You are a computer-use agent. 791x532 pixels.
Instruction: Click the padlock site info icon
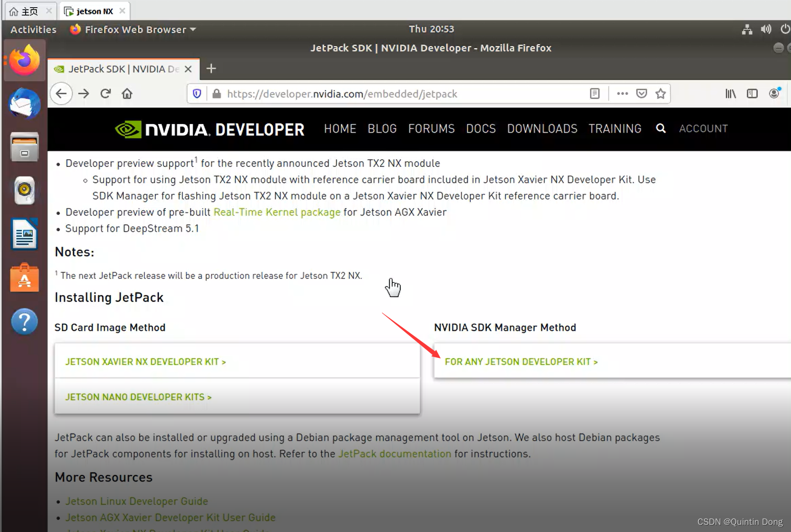pyautogui.click(x=217, y=93)
